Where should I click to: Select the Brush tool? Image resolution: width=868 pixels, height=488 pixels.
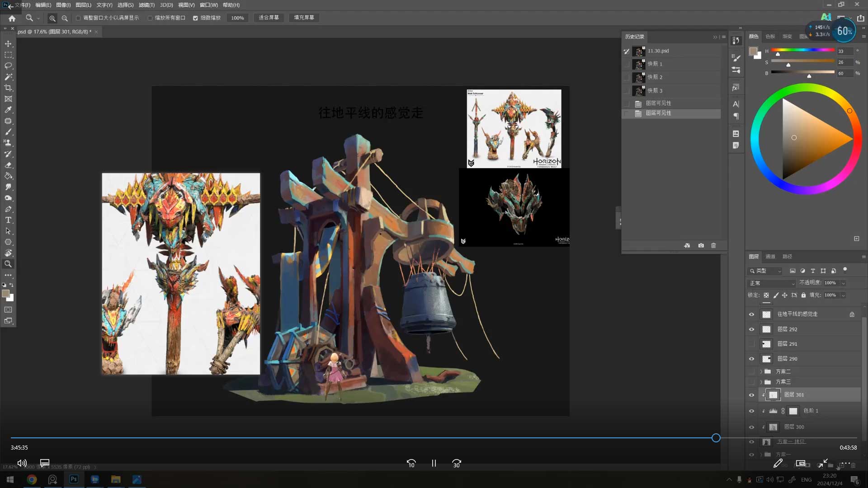pyautogui.click(x=8, y=132)
